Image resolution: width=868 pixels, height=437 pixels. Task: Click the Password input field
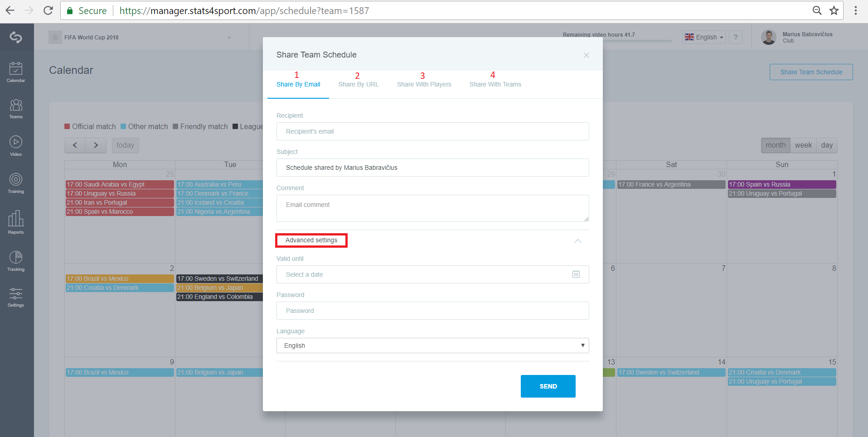coord(433,311)
